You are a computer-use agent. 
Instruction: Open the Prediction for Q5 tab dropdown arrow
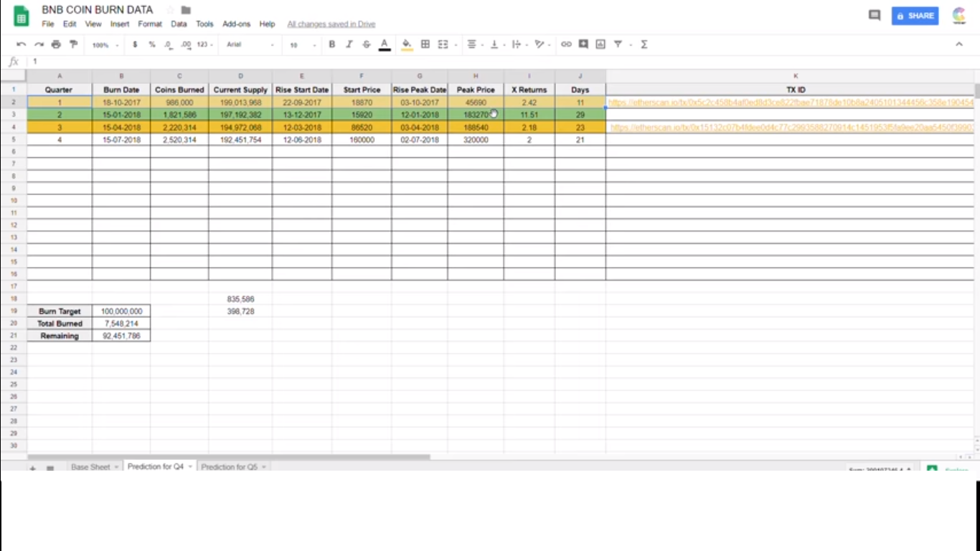264,467
